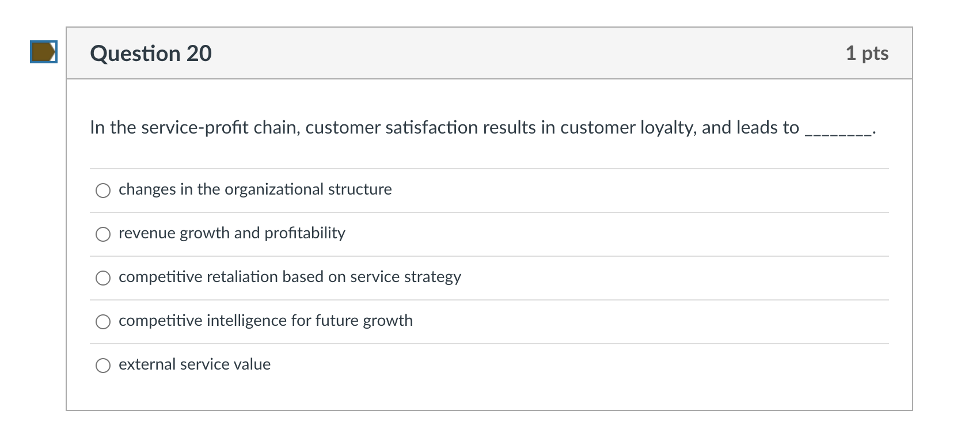Screen dimensions: 980x426
Task: Click the answer text 'external service value'
Action: point(194,364)
